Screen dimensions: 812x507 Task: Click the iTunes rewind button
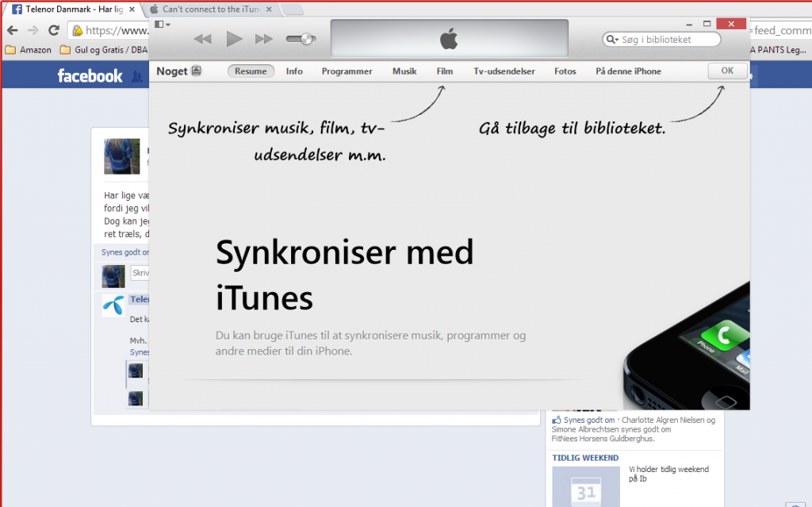[202, 39]
